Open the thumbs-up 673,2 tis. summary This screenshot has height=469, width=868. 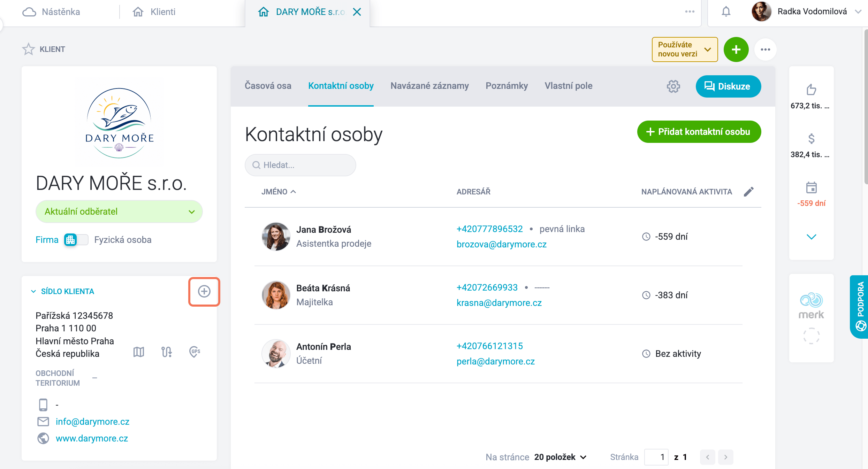tap(811, 97)
